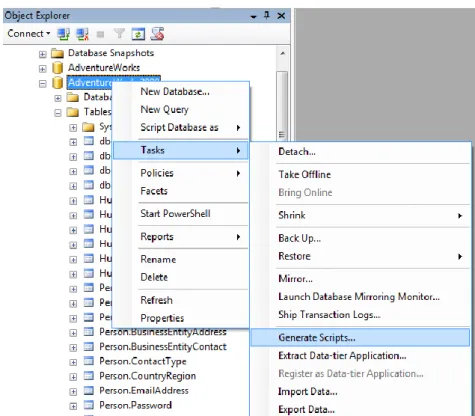Open the Policies submenu
This screenshot has height=416, width=475.
pos(181,173)
